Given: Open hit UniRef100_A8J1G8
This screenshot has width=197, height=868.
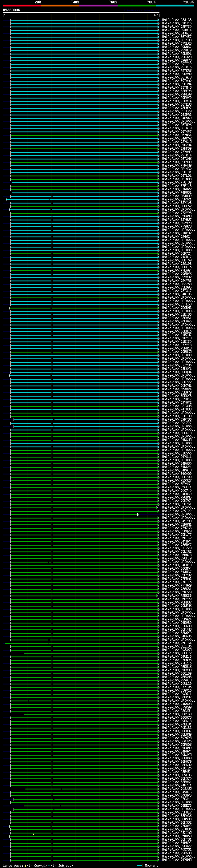Looking at the screenshot, I should 177,20.
